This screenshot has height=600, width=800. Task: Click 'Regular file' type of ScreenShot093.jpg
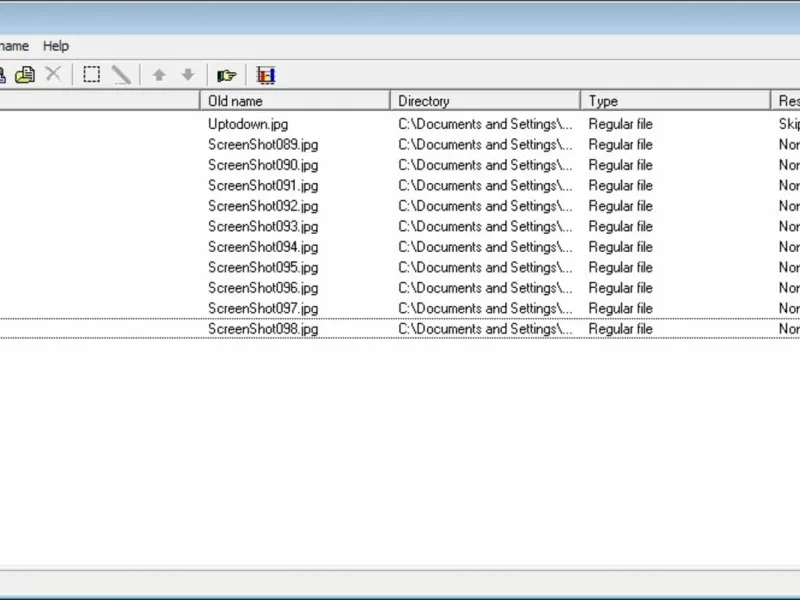tap(620, 227)
